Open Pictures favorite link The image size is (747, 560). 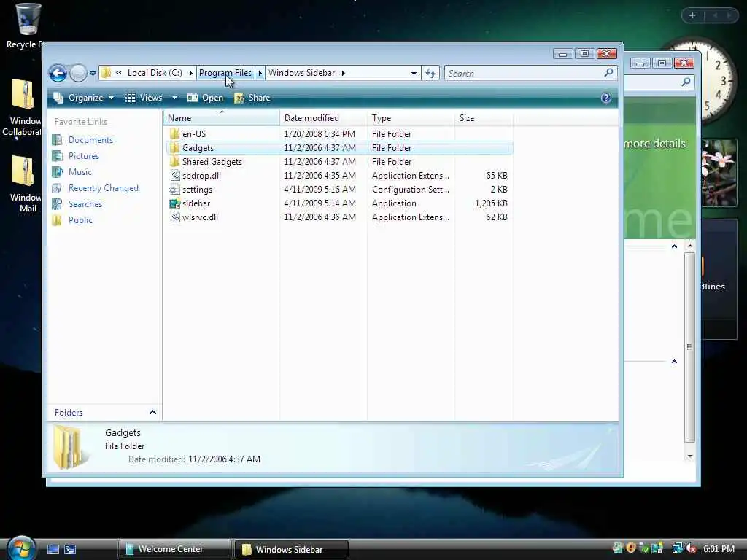(84, 156)
